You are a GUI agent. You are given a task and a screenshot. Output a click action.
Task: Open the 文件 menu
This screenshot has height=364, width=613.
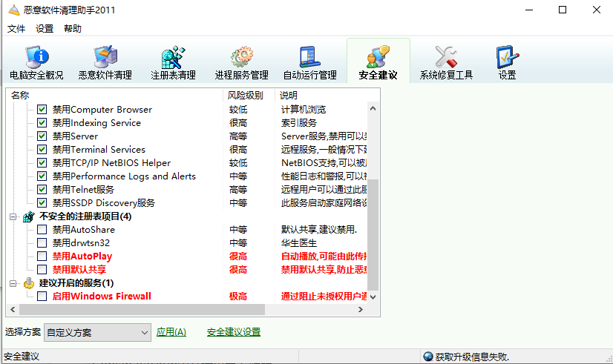[16, 28]
